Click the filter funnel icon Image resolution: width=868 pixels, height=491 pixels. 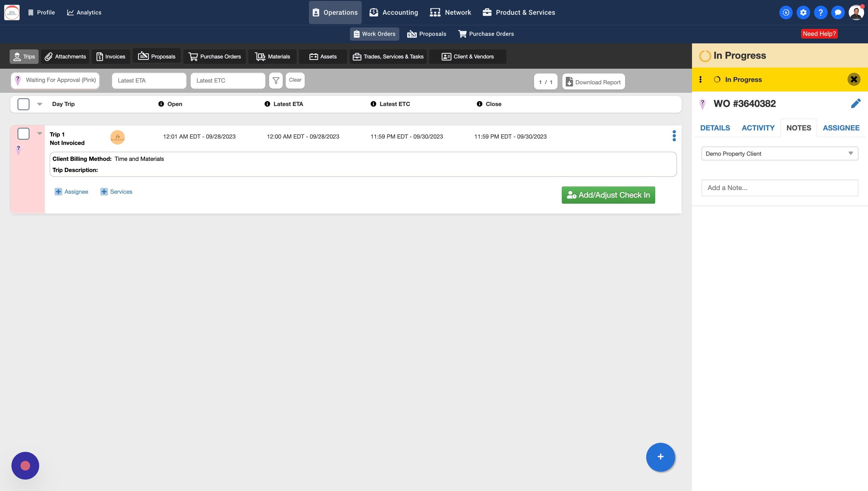(x=275, y=81)
